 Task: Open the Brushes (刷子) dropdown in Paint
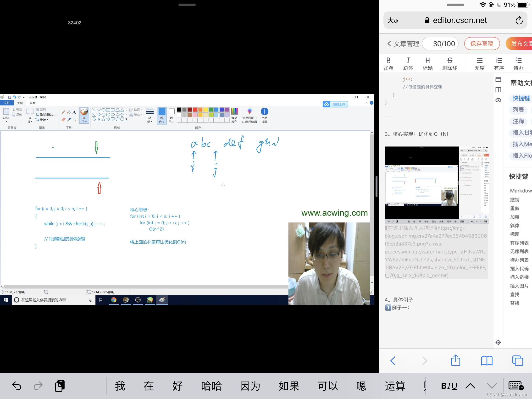[84, 120]
